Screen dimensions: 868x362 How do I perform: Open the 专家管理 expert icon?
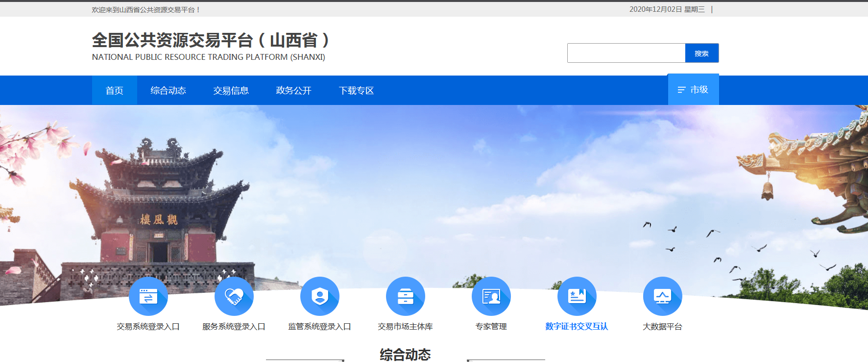(491, 296)
